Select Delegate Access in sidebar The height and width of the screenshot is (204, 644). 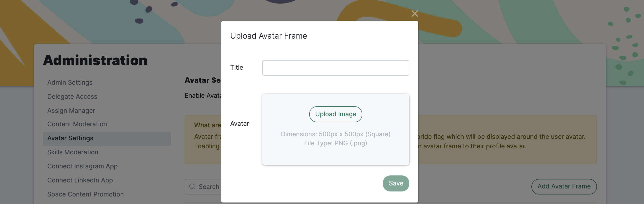point(72,96)
